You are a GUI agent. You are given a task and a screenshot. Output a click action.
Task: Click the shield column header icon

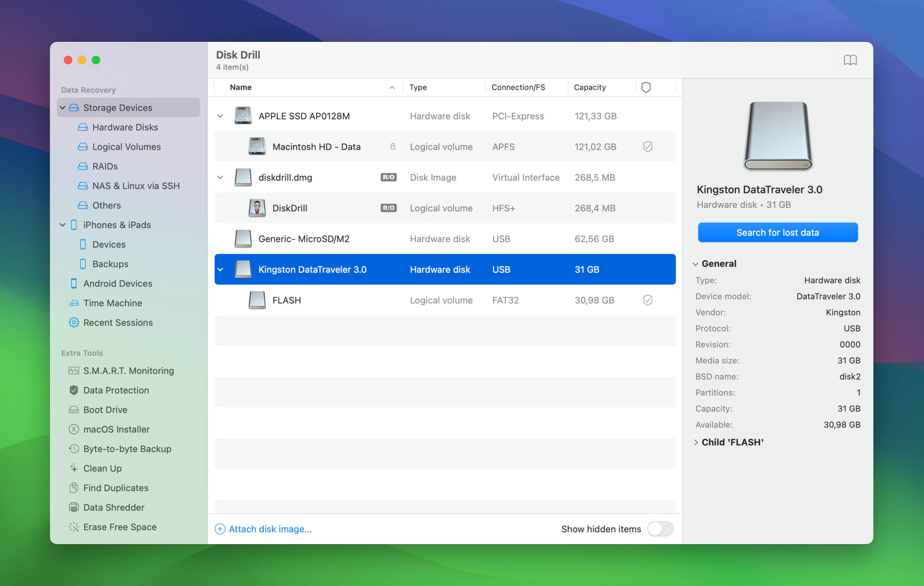(646, 87)
